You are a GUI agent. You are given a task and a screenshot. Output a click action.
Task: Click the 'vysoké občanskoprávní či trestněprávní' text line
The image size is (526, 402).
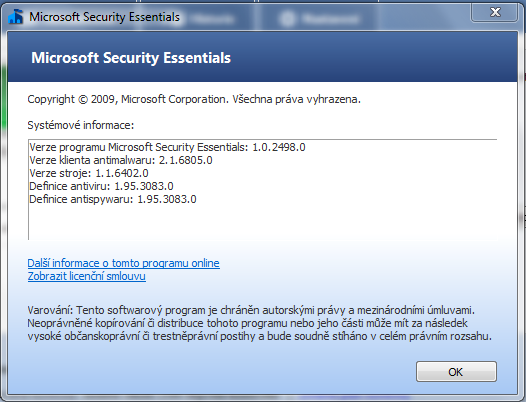click(x=260, y=336)
